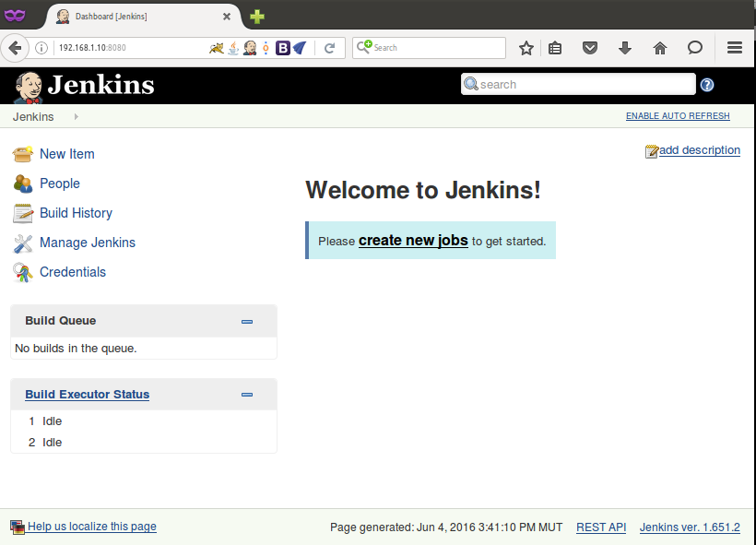The image size is (756, 545).
Task: Open a new browser tab
Action: pos(257,17)
